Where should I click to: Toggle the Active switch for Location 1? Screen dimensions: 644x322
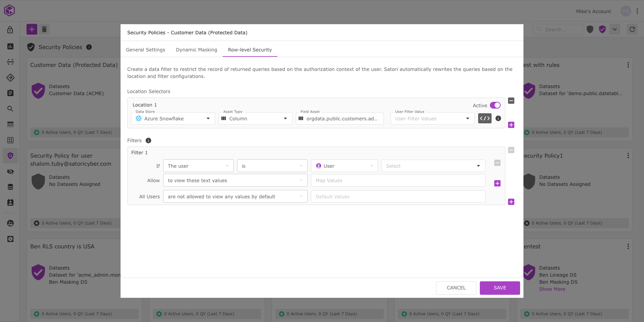pyautogui.click(x=495, y=105)
